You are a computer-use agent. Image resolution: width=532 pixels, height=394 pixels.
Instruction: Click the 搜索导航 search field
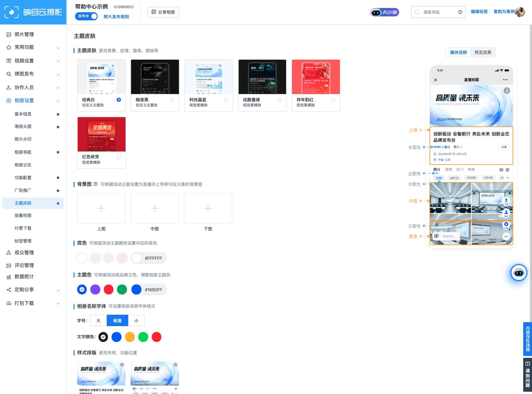click(438, 12)
